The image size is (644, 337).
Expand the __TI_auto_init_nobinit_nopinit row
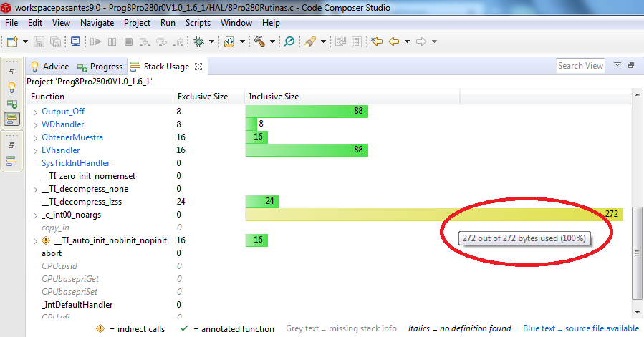coord(35,241)
